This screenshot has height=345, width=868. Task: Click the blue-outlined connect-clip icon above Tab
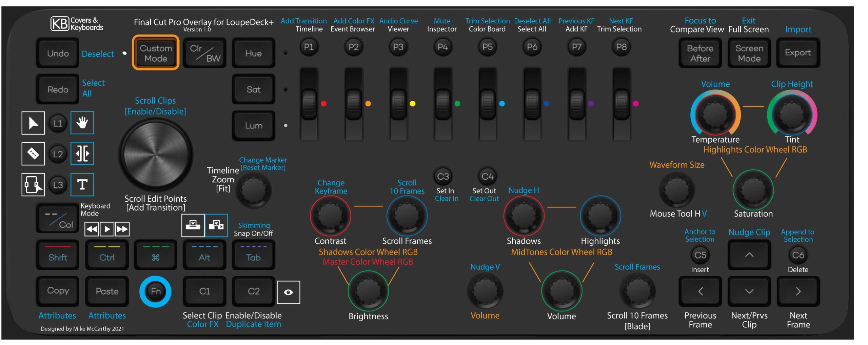(216, 225)
